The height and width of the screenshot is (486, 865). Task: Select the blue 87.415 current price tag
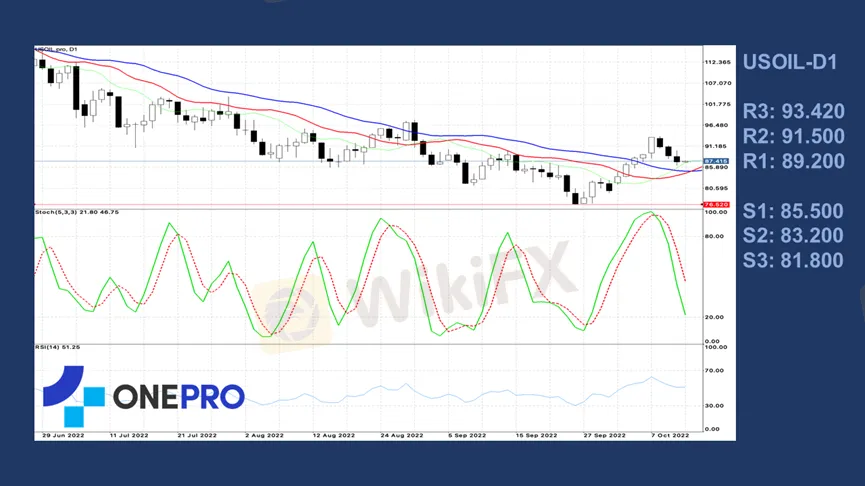(x=716, y=161)
